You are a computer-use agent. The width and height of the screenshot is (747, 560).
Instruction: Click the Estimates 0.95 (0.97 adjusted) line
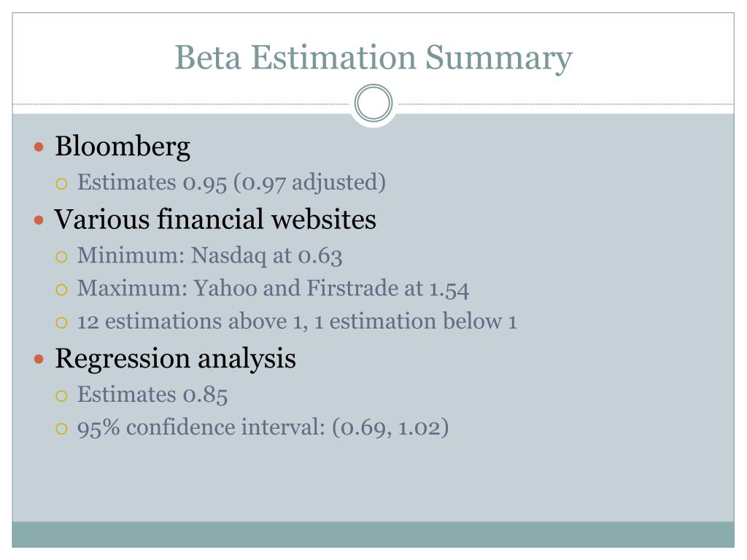point(231,183)
